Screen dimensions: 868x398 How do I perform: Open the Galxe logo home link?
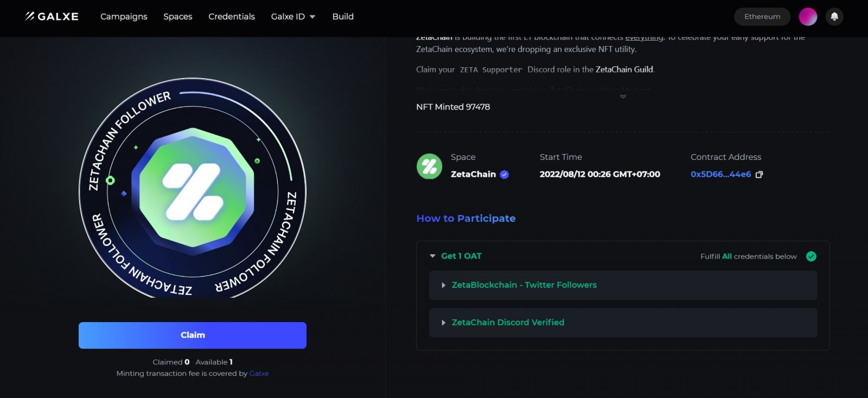[x=52, y=16]
